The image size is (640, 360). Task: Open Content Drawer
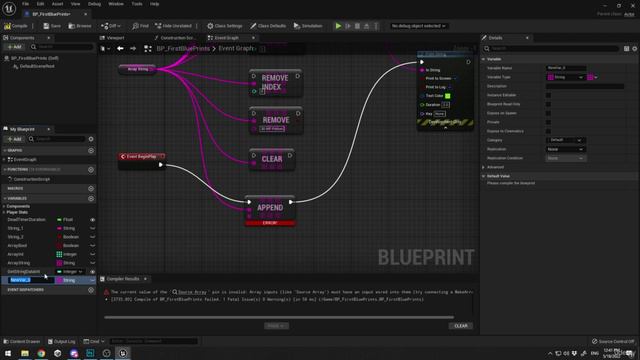point(22,341)
